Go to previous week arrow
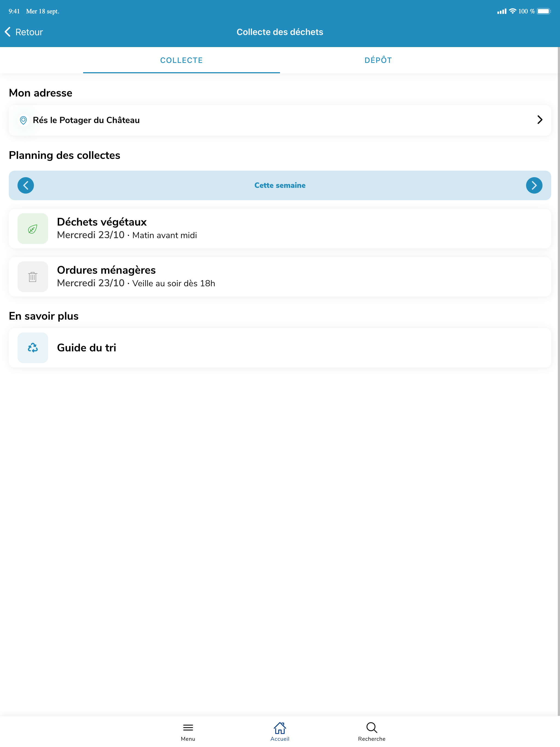Screen dimensions: 560x747 pyautogui.click(x=26, y=185)
